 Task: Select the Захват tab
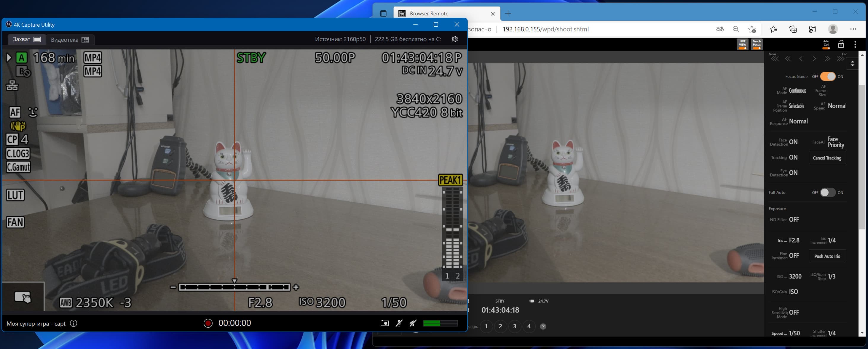point(27,39)
